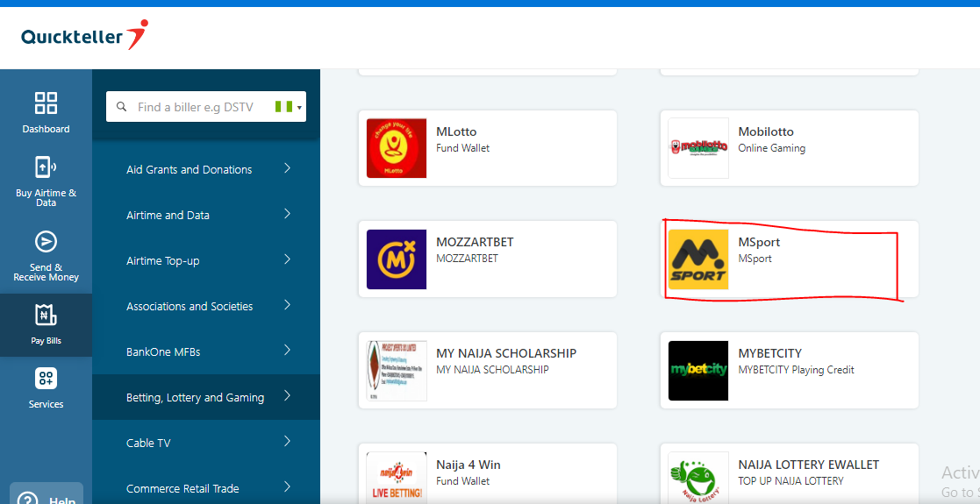
Task: Expand Betting, Lottery and Gaming chevron
Action: (x=288, y=396)
